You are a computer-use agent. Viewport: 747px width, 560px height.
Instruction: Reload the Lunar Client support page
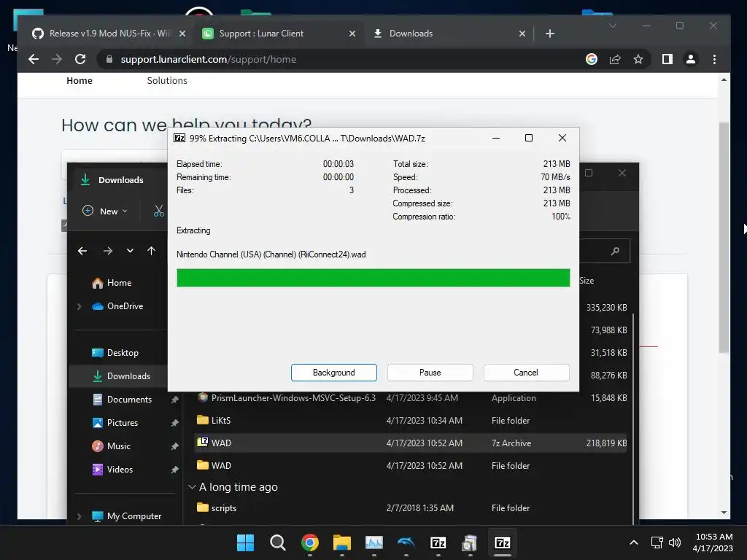[x=80, y=59]
